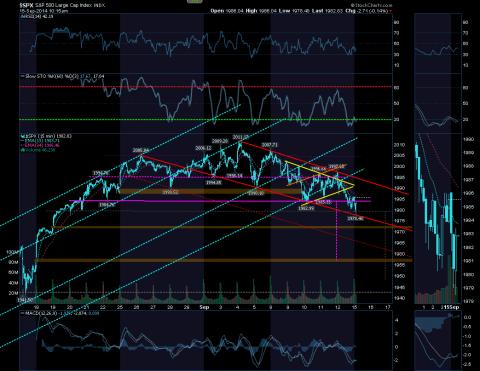
Task: Click the 1970 tick on the price axis
Action: (x=399, y=232)
